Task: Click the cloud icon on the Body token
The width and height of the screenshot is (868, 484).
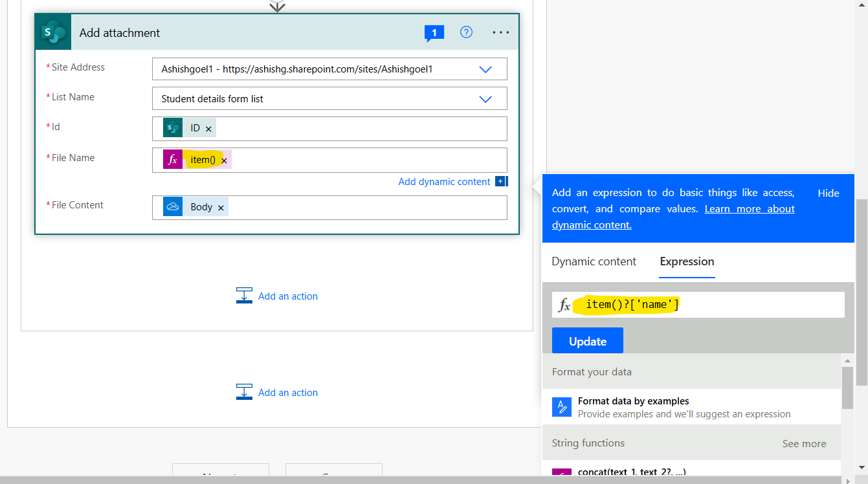Action: (172, 206)
